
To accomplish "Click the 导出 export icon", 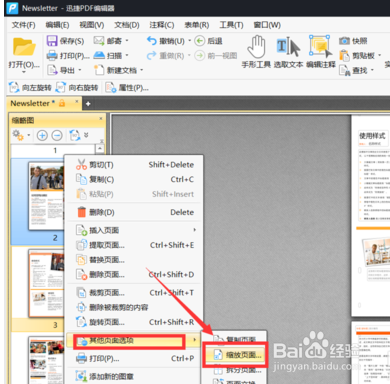I will point(52,70).
